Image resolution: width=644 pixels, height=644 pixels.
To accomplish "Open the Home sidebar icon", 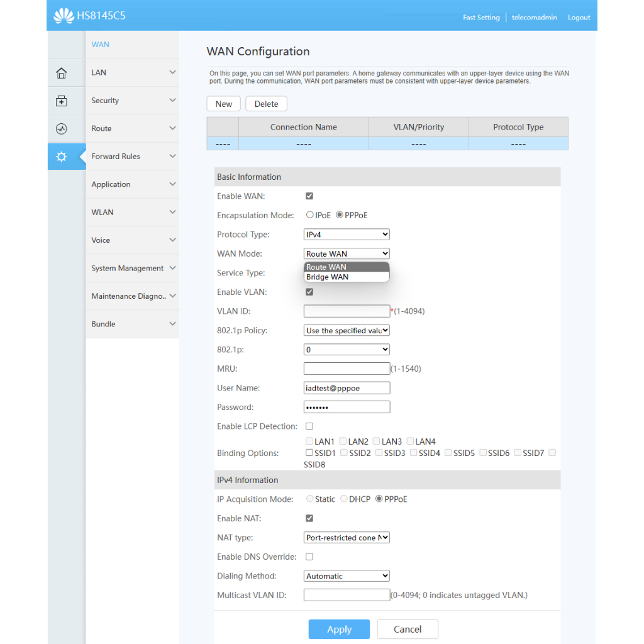I will point(61,73).
